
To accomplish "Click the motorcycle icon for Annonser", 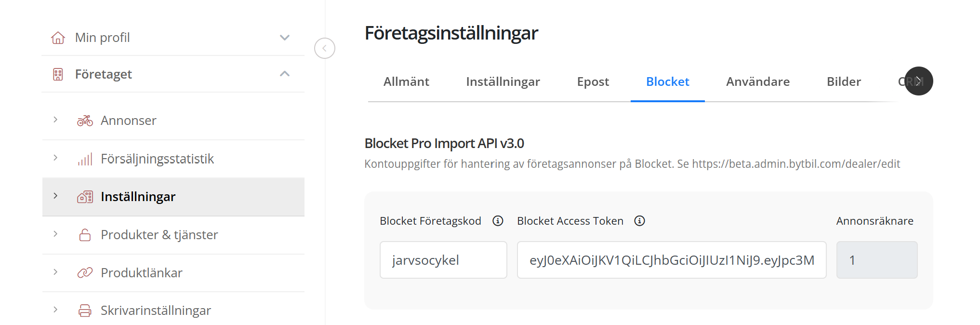I will click(x=85, y=121).
